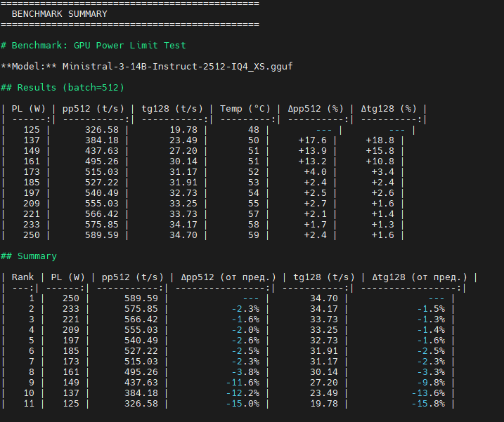Click the pp512 value 326.58 in Results table
Image resolution: width=504 pixels, height=422 pixels.
pos(102,130)
